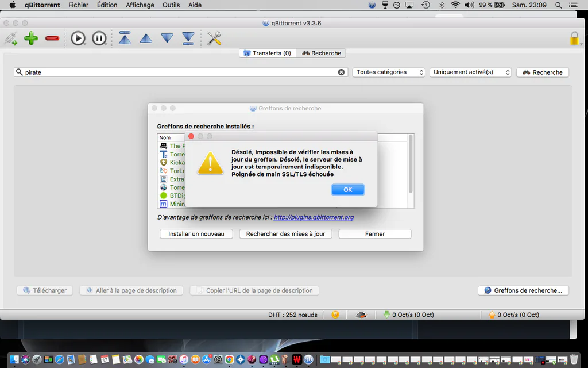Clear the search field with the X icon

pos(341,72)
